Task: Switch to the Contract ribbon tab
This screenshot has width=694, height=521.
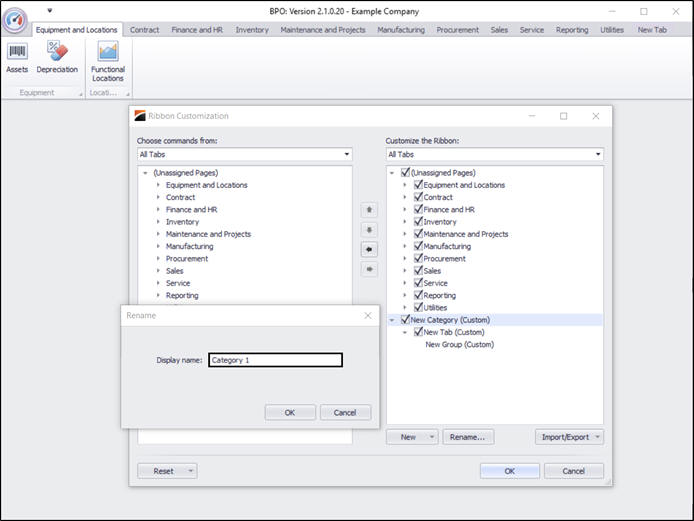Action: (x=144, y=30)
